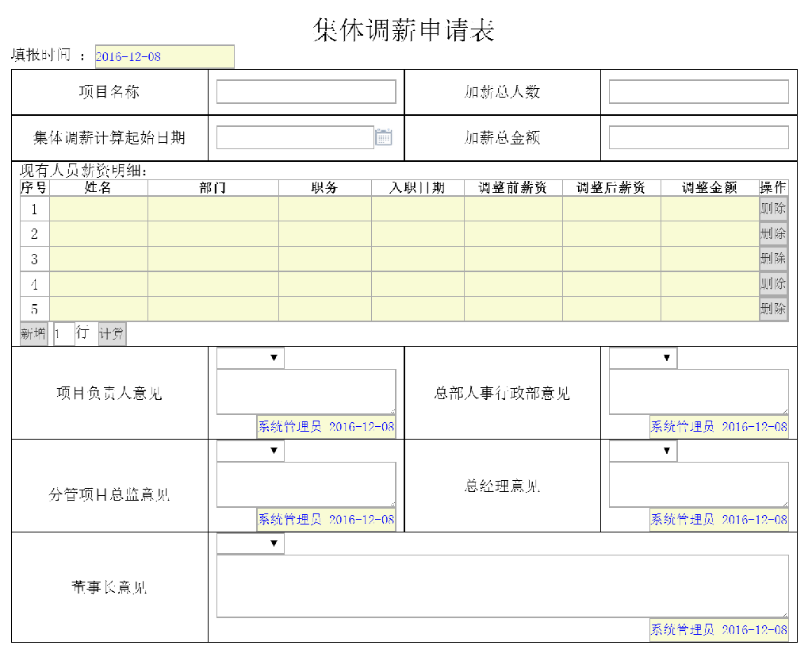Click the 部门 cell in row 1
This screenshot has width=812, height=661.
coord(213,209)
